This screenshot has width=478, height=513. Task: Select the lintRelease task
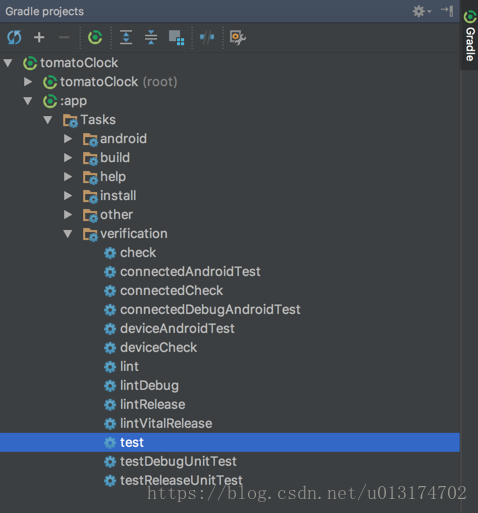153,405
